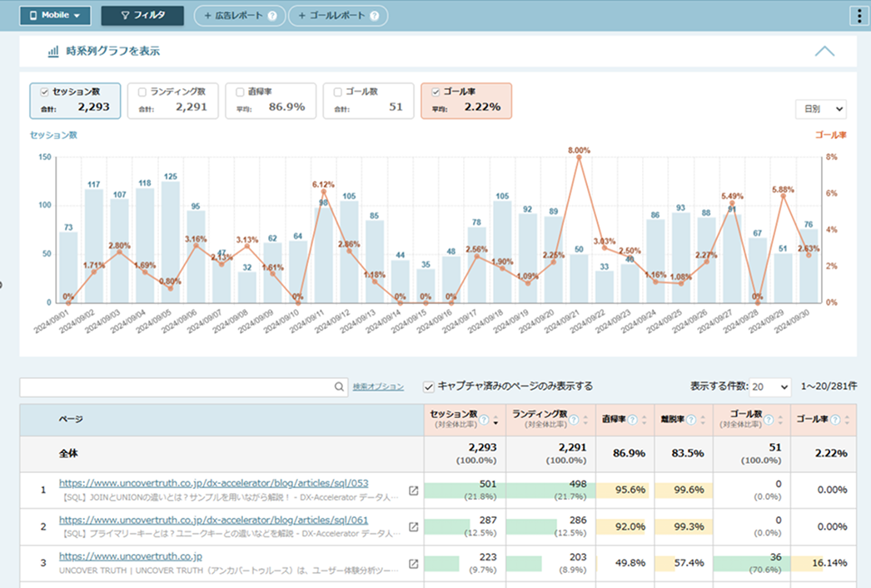Image resolution: width=871 pixels, height=588 pixels.
Task: Open the 日別 granularity dropdown
Action: point(821,109)
